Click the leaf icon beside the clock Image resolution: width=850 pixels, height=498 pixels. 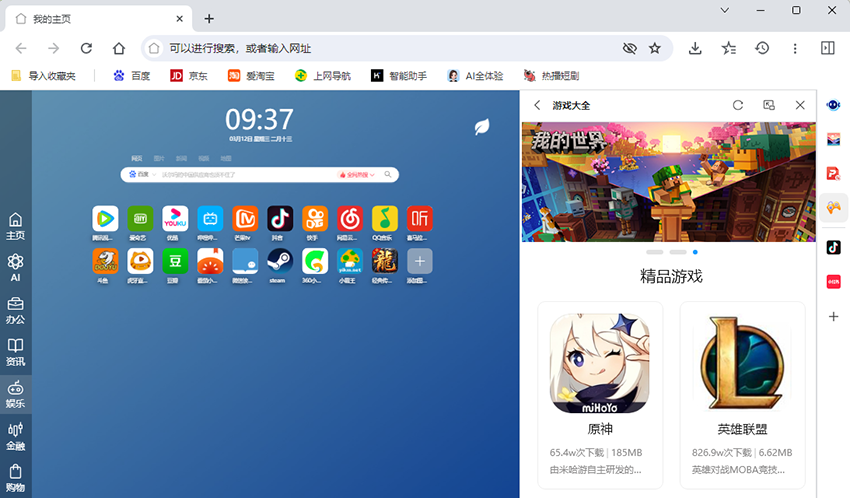tap(482, 126)
